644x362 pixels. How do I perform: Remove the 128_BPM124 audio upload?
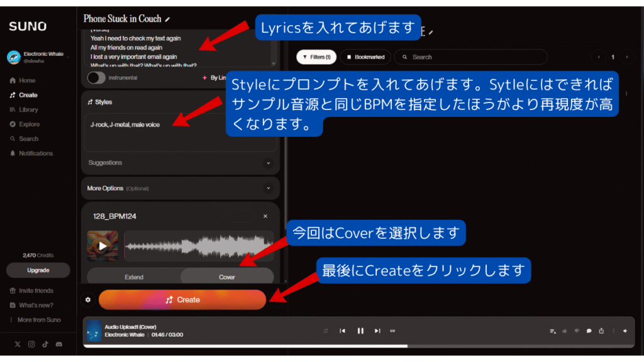tap(265, 216)
